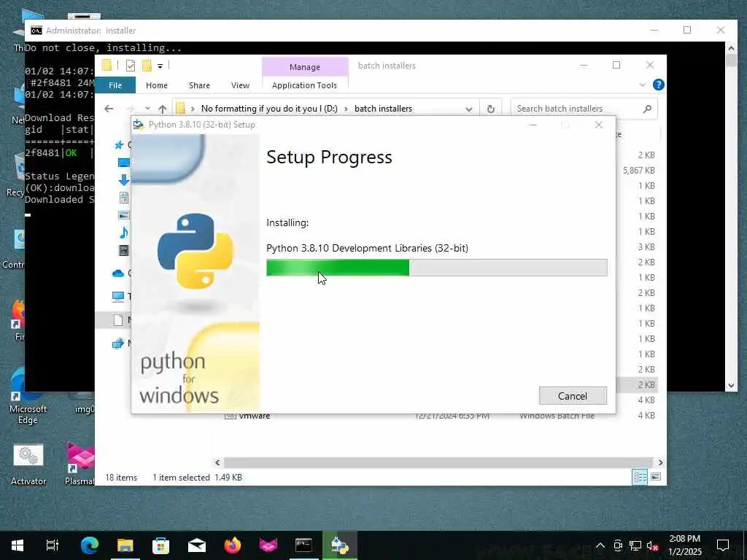
Task: Select 'batch installers' breadcrumb segment
Action: (383, 109)
